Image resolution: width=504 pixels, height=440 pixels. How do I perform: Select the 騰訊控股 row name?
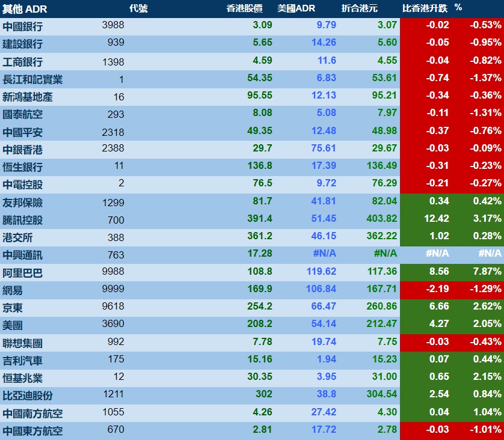point(22,220)
